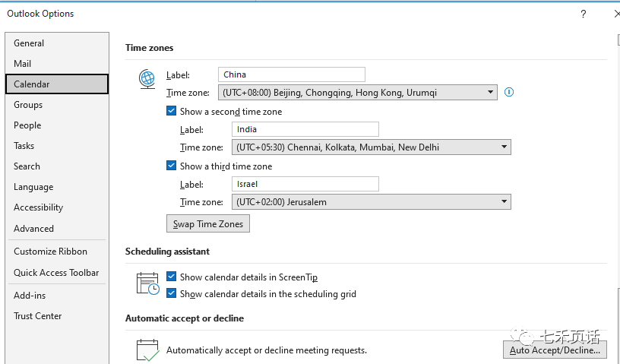Screen dimensions: 620x364
Task: Click the Auto Accept/Decline button
Action: pos(555,350)
